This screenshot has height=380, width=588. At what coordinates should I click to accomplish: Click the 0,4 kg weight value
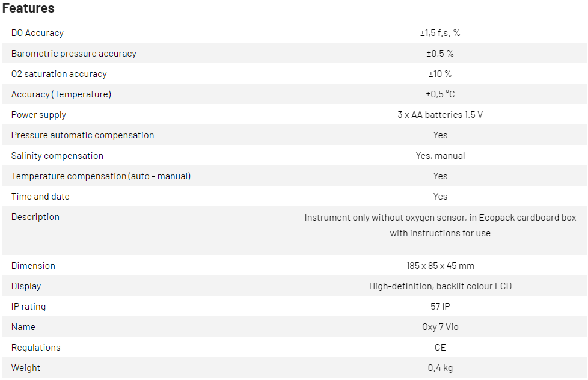click(440, 368)
